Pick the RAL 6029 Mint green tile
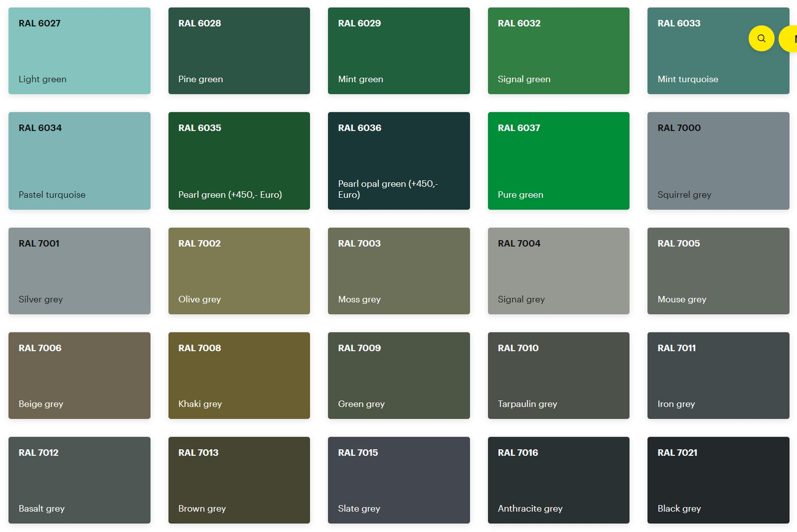Image resolution: width=797 pixels, height=532 pixels. tap(399, 51)
